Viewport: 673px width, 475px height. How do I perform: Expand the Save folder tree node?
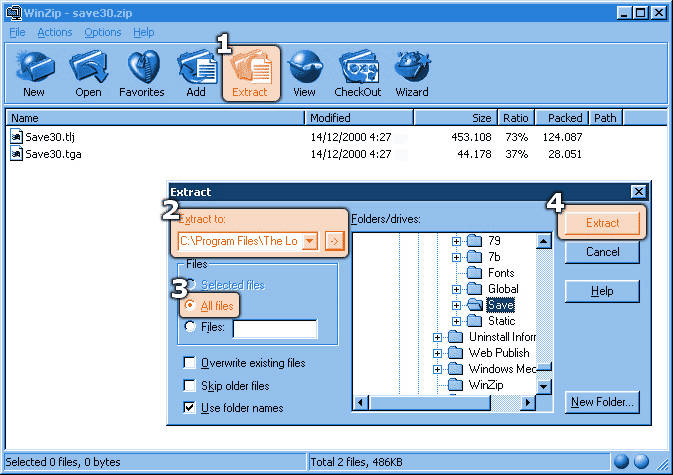457,305
